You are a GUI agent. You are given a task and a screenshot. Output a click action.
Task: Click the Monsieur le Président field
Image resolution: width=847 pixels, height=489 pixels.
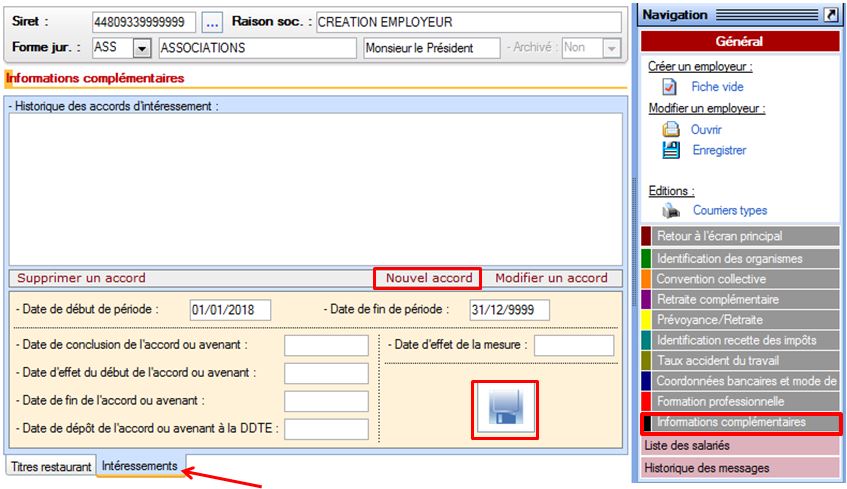click(432, 48)
